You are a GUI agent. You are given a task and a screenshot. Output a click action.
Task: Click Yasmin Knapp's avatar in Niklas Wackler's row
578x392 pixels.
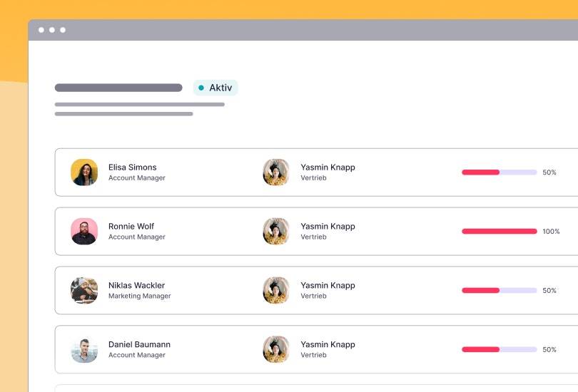coord(275,291)
